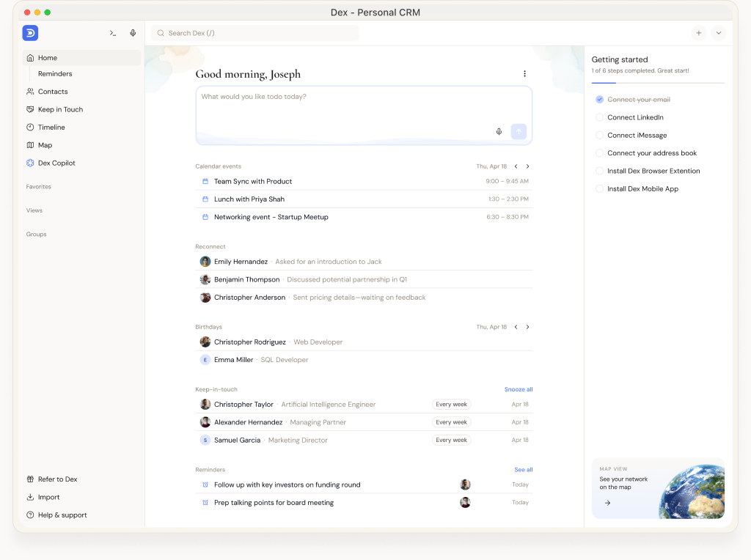The image size is (751, 560).
Task: Click calendar icon for Networking event
Action: [x=205, y=217]
